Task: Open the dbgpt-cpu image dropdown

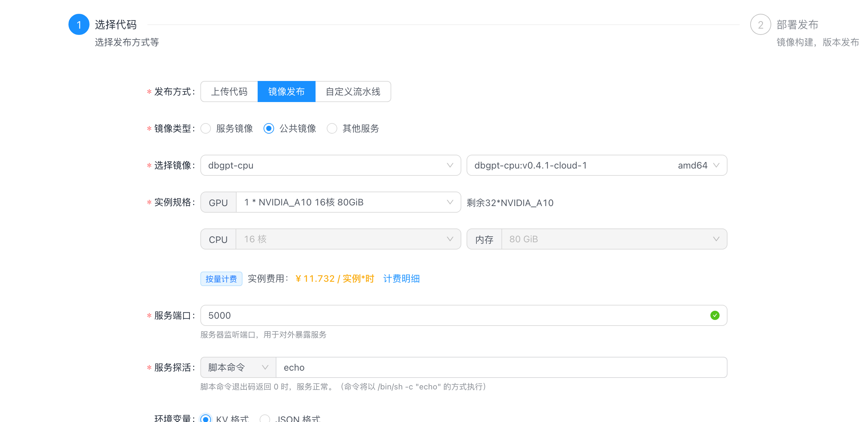Action: tap(330, 165)
